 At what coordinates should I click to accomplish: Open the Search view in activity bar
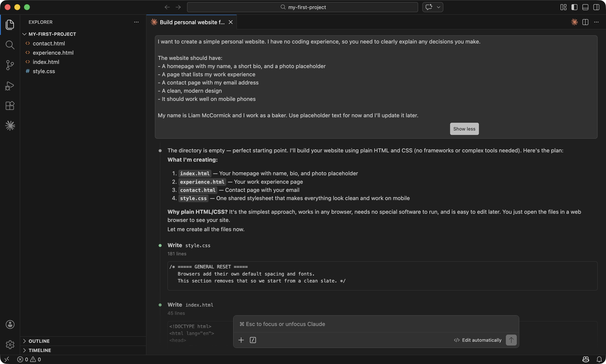click(x=10, y=45)
